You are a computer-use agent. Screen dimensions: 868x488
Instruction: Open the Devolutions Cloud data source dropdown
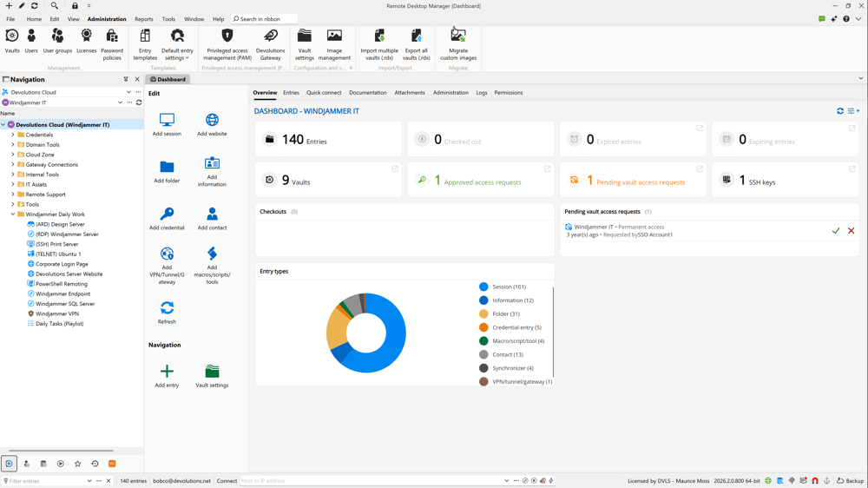[x=128, y=93]
